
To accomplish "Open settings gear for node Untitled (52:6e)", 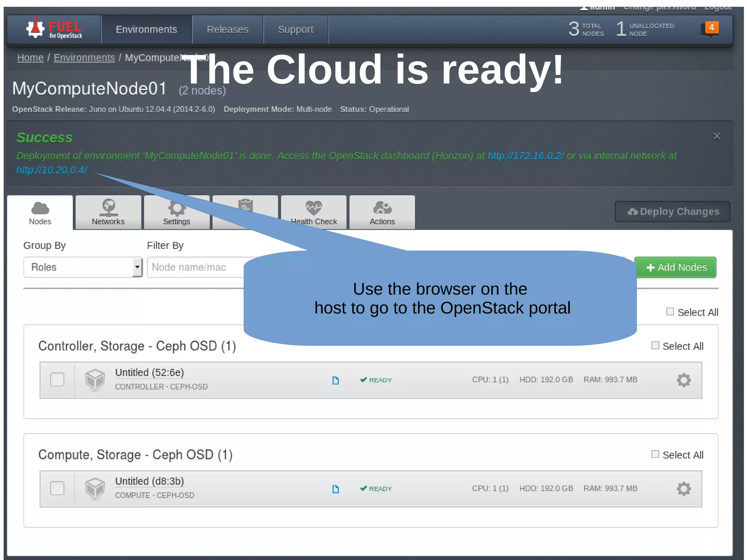I will [684, 380].
